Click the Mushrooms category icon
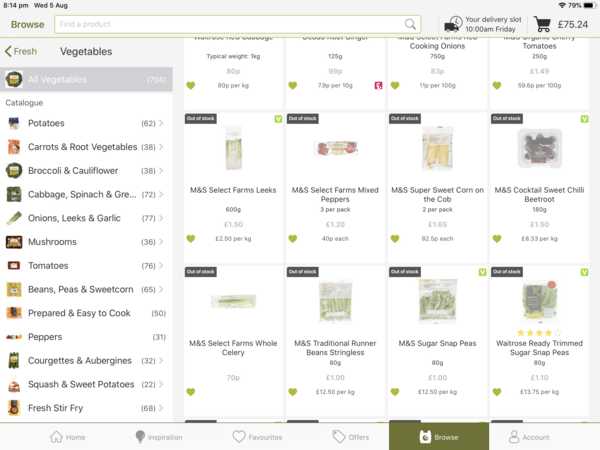 (x=14, y=242)
